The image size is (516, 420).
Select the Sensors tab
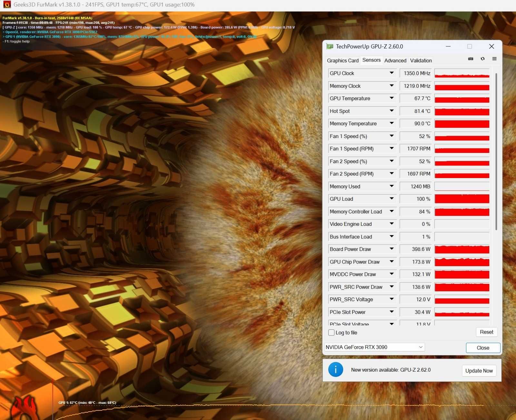point(371,60)
